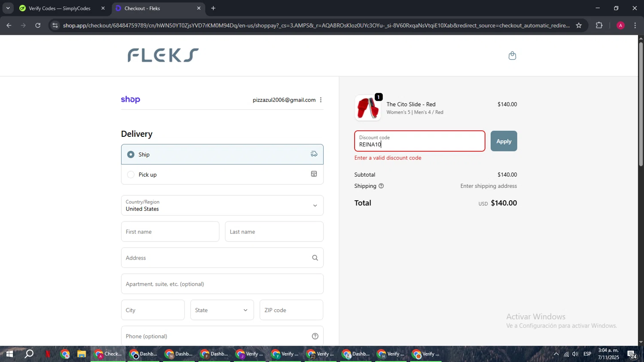Open a new browser tab

coord(213,8)
